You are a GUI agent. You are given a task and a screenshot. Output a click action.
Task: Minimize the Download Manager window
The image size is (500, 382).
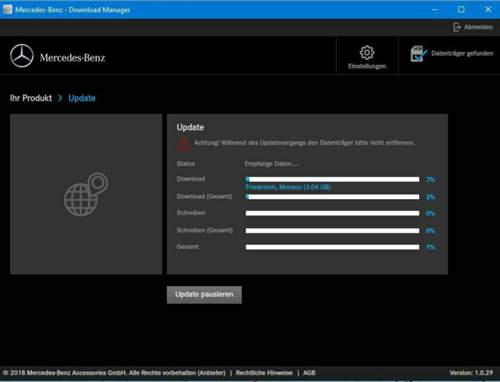[435, 10]
